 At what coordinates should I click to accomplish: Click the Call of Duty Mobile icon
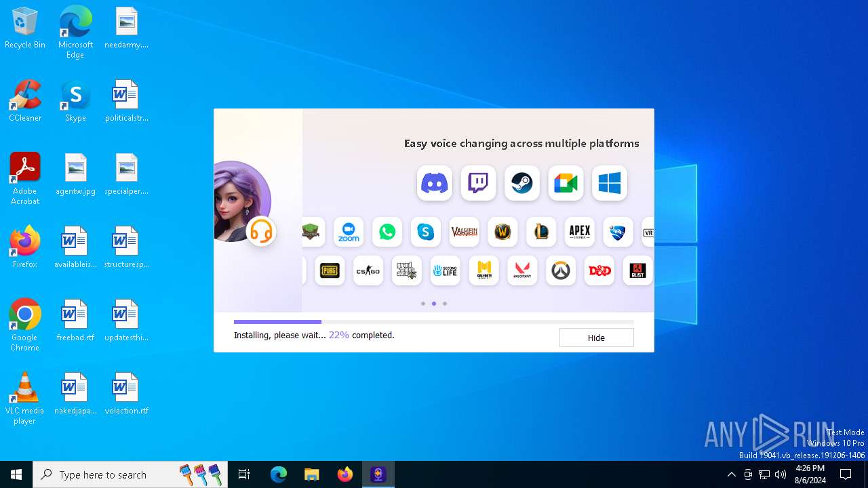[484, 270]
